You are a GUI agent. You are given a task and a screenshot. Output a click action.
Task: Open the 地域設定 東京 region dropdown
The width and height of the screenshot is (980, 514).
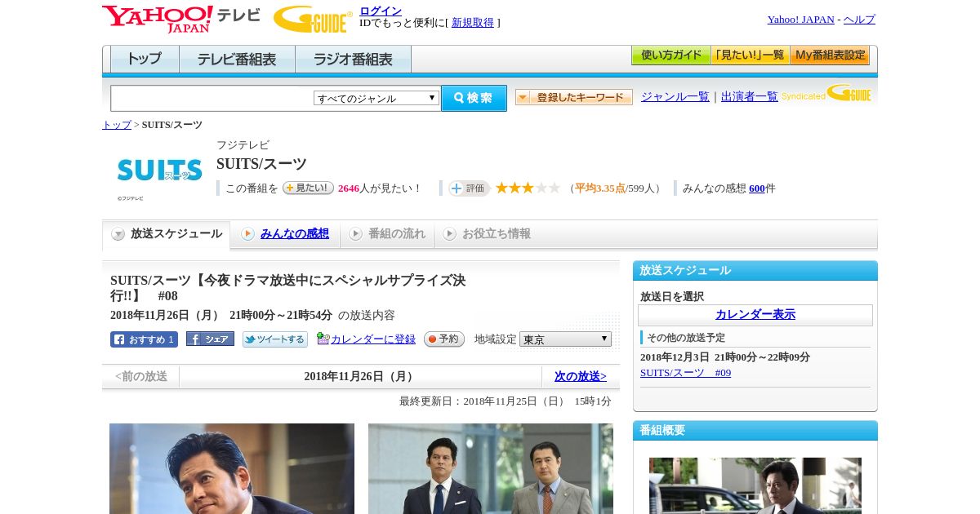565,339
